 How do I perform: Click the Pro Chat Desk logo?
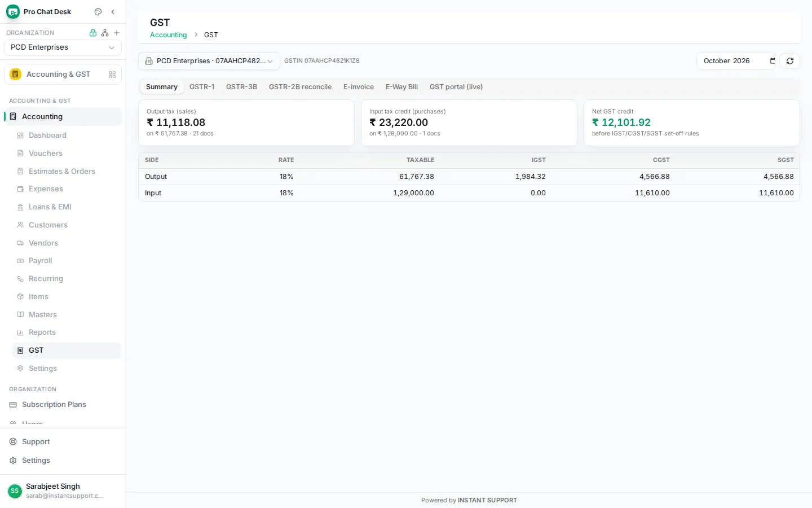pos(13,12)
